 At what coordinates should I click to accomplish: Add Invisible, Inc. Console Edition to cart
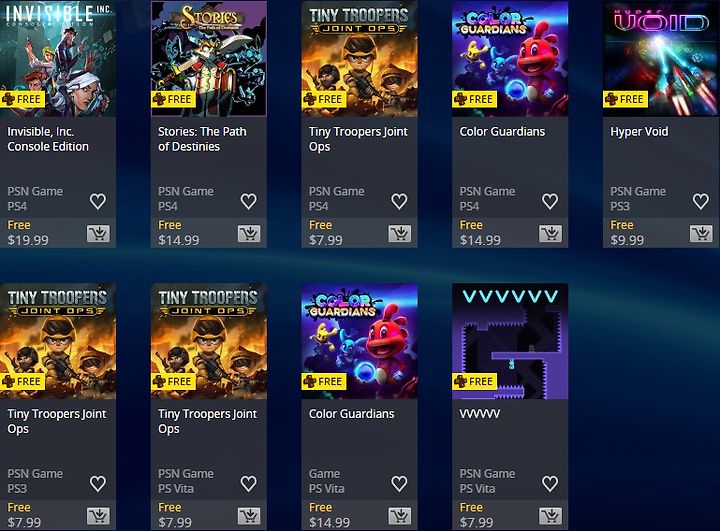point(98,234)
